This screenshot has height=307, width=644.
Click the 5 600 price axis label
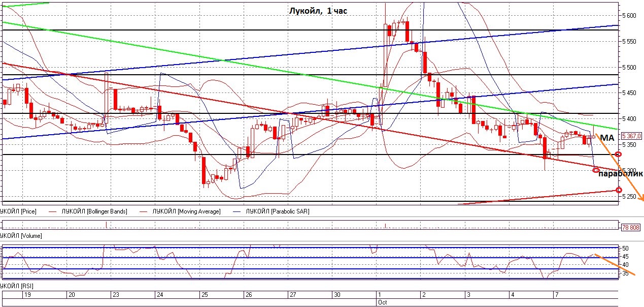tap(630, 16)
